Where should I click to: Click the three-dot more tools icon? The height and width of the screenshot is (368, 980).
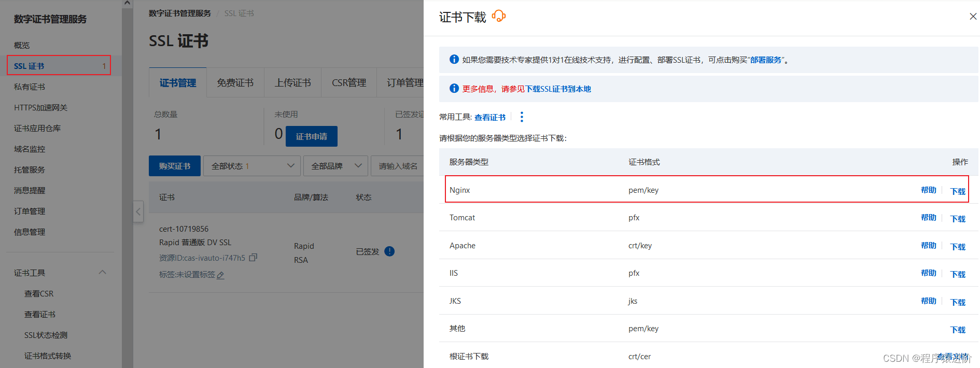[522, 117]
